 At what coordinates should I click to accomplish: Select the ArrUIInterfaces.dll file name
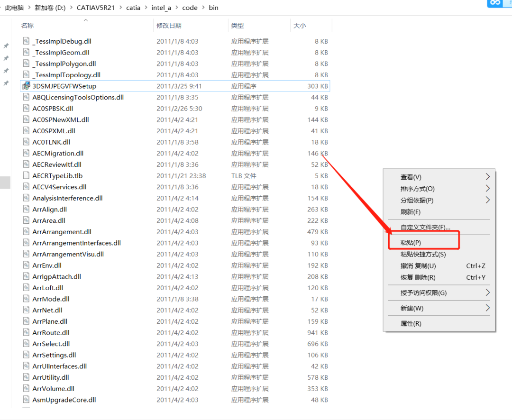coord(59,366)
